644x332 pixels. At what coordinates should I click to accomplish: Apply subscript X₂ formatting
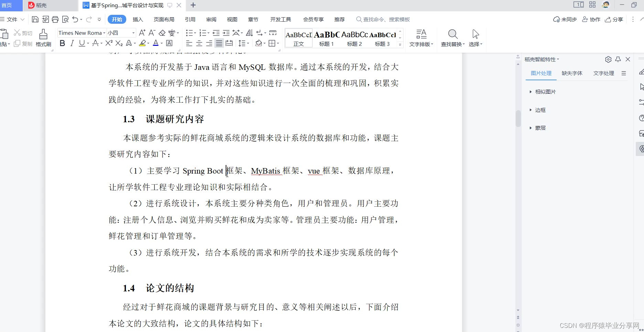pyautogui.click(x=119, y=43)
